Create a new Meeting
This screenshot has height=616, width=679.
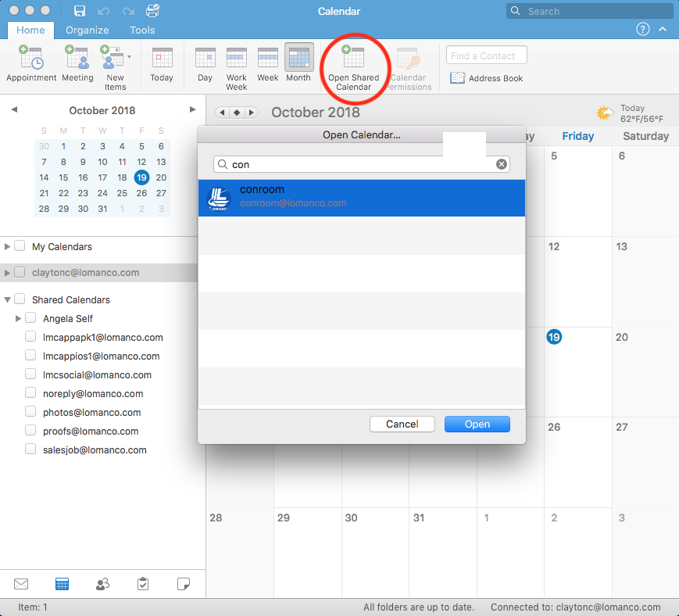pos(77,63)
